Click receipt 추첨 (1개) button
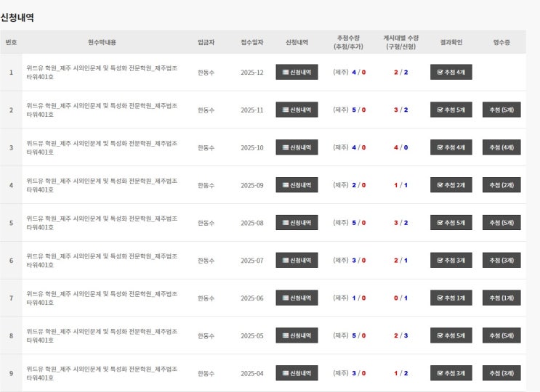The height and width of the screenshot is (392, 540). click(x=501, y=298)
